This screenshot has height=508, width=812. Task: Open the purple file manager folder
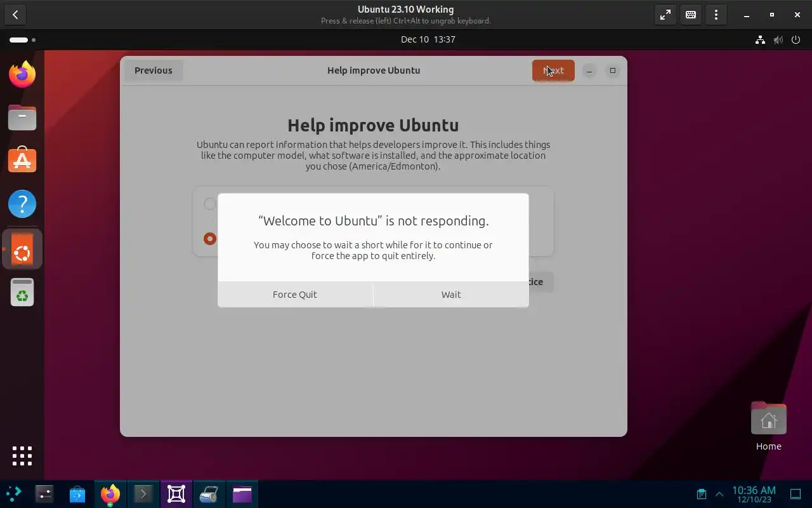pos(242,494)
